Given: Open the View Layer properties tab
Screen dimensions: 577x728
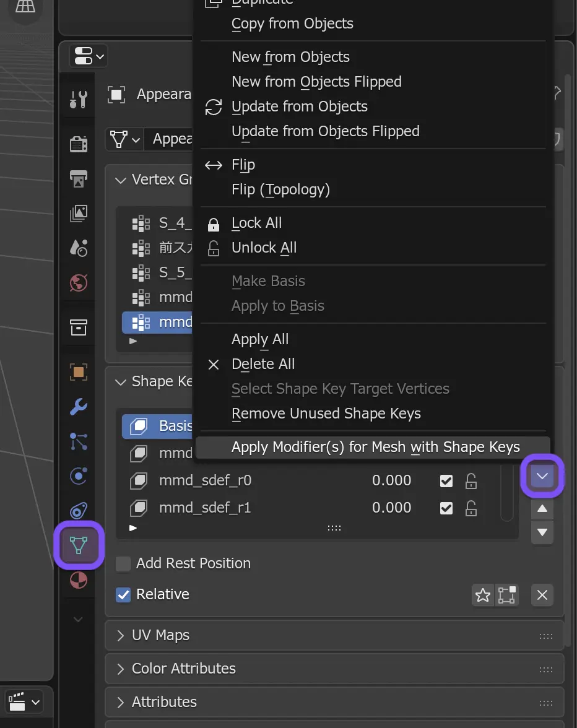Looking at the screenshot, I should (79, 214).
